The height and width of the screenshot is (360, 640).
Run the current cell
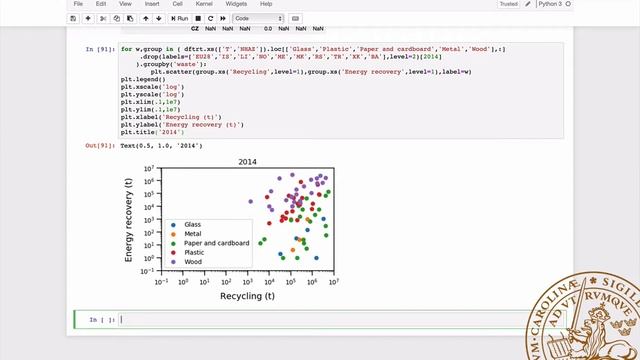click(x=180, y=18)
